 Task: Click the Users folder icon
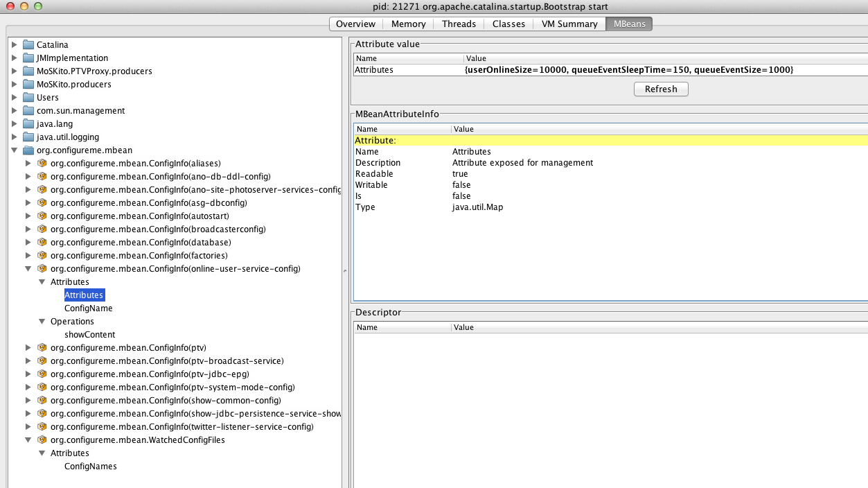[28, 97]
